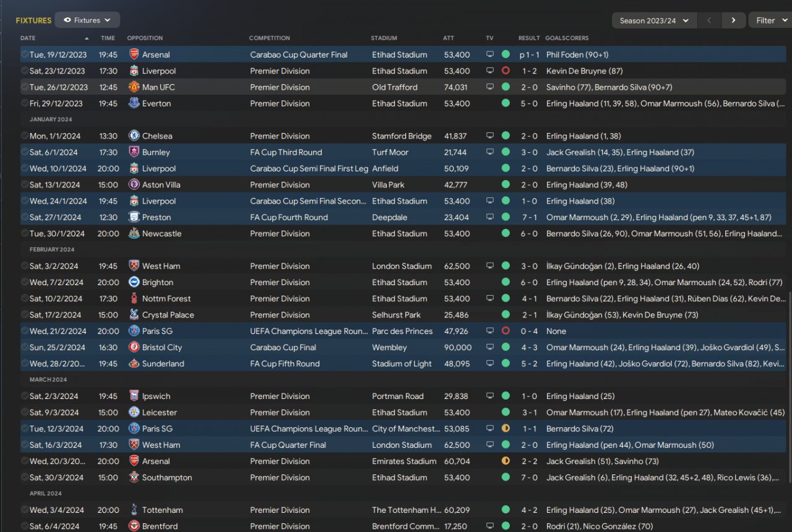This screenshot has height=532, width=792.
Task: Open the Everton opposition link
Action: 157,103
